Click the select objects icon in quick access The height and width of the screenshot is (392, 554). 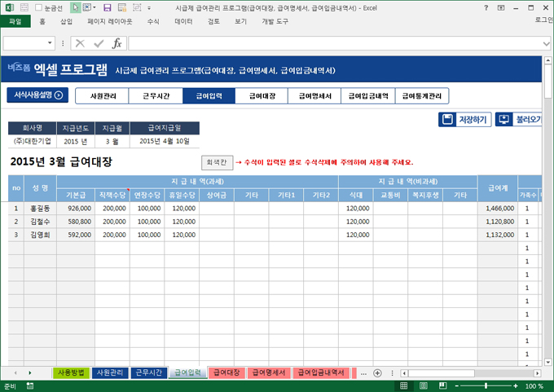click(86, 7)
